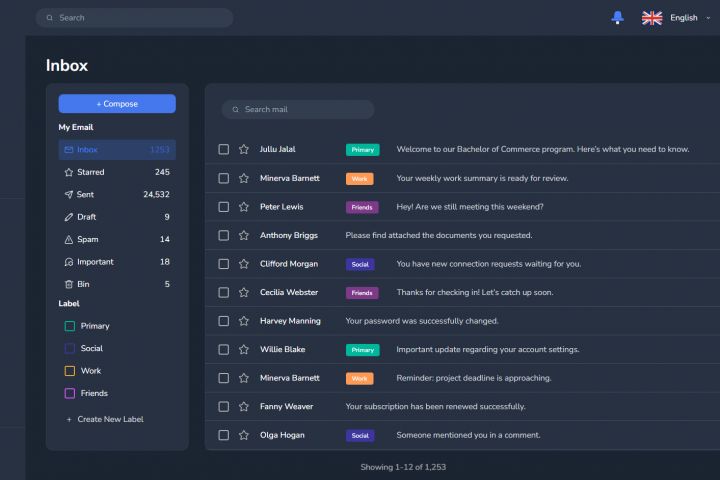Star Cecilia Webster's email
Image resolution: width=720 pixels, height=480 pixels.
[244, 292]
